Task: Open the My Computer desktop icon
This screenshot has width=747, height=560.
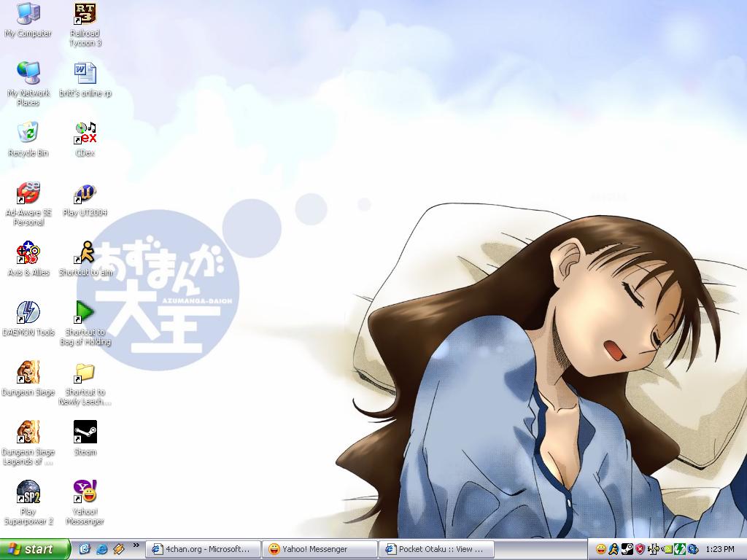Action: click(x=28, y=21)
